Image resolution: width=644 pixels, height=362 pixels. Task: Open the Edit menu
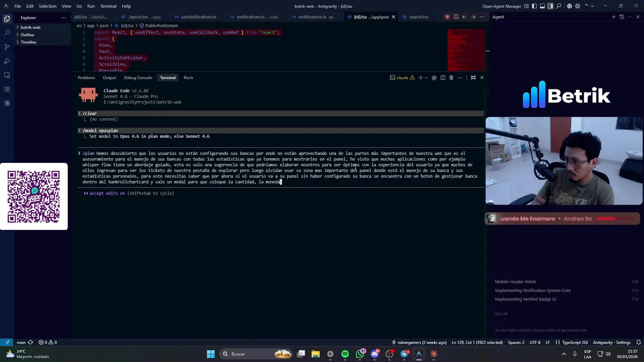point(30,6)
